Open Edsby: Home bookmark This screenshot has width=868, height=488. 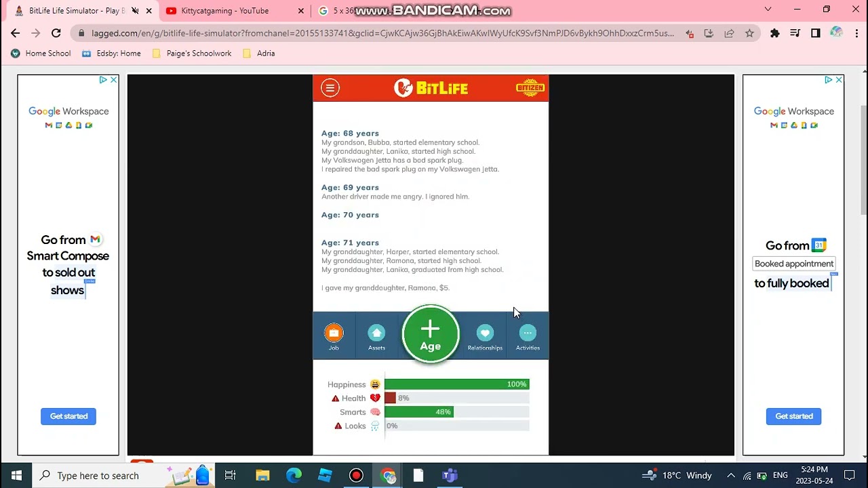click(x=111, y=54)
